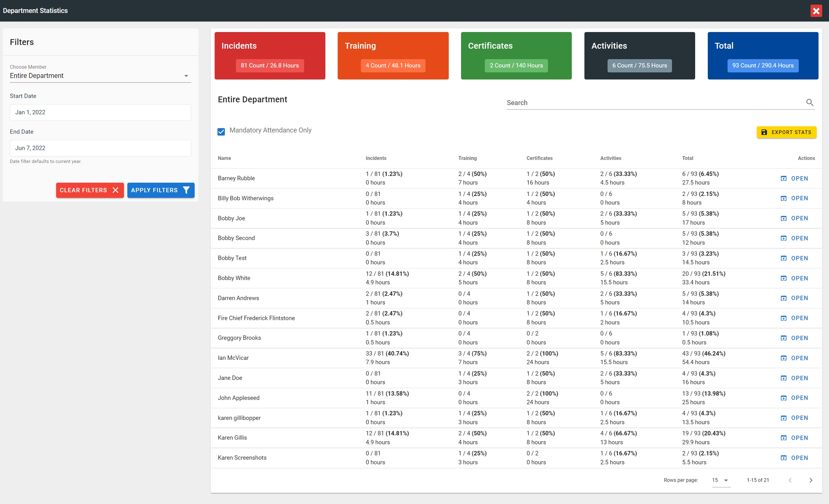Open the Choose Member dropdown
Viewport: 829px width, 504px height.
coord(100,76)
